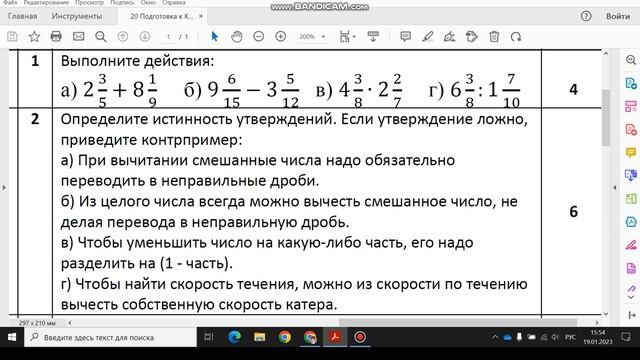Save the document with the floppy icon
Screen dimensions: 640x360
[x=12, y=37]
